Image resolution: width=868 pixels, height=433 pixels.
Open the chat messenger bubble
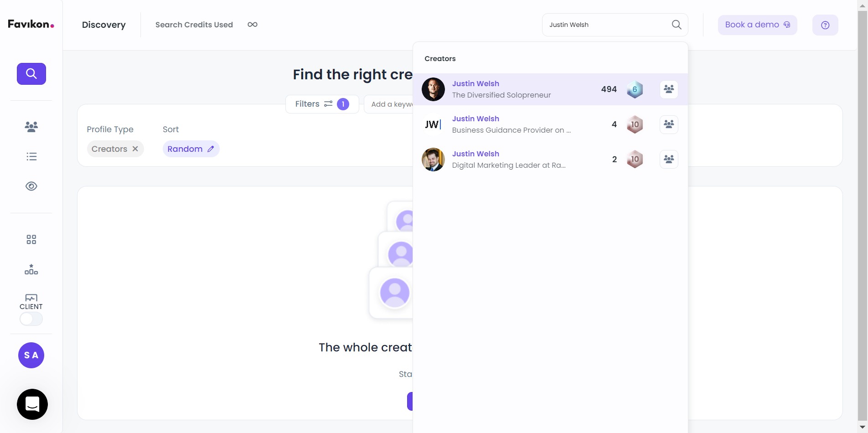tap(32, 404)
